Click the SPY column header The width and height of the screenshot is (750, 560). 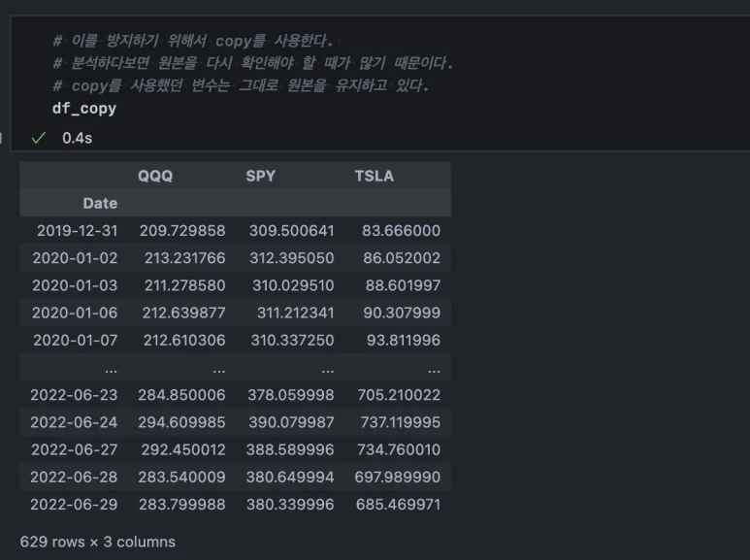point(261,176)
